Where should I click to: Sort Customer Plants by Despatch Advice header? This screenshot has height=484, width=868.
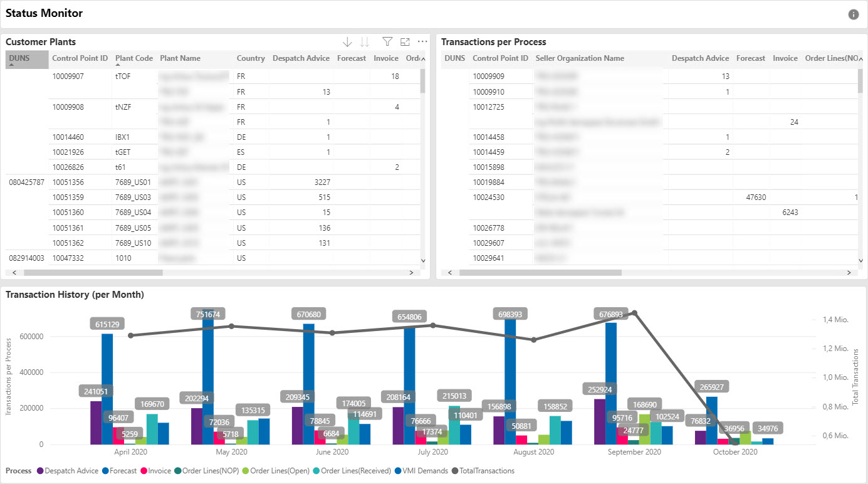tap(301, 58)
